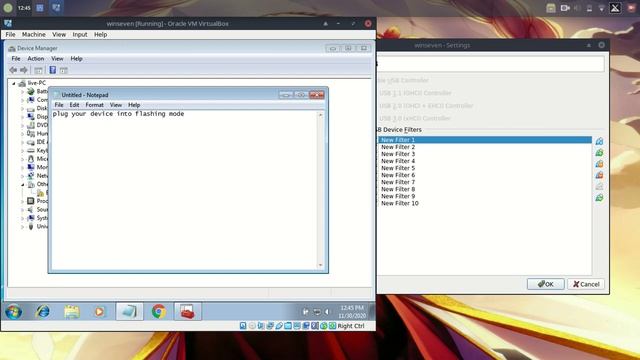
Task: Select New Filter 8 in filters list
Action: 484,189
